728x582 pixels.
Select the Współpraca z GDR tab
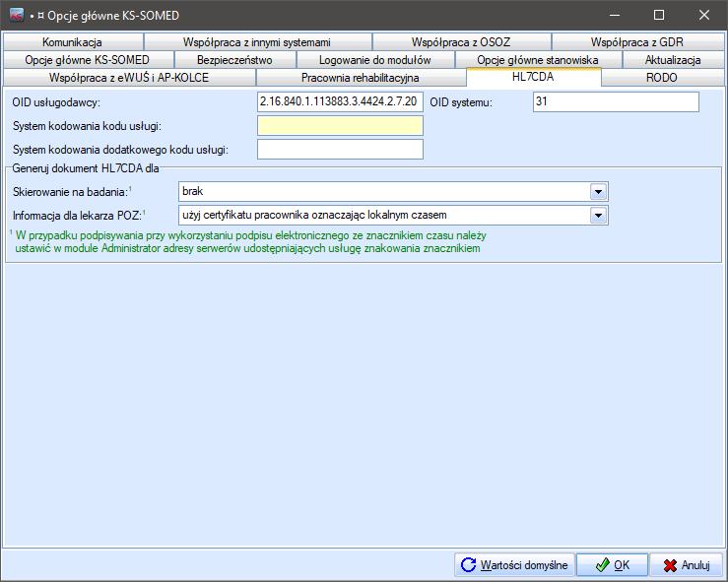[x=637, y=42]
